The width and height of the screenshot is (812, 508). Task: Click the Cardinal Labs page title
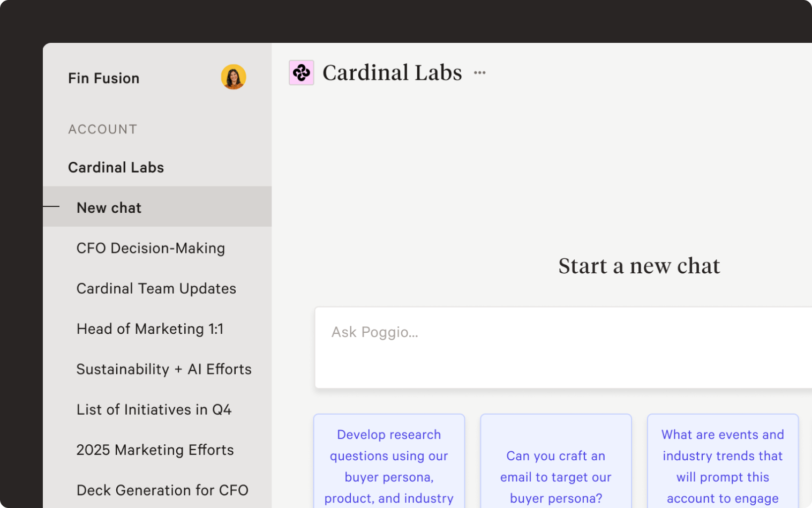(x=392, y=73)
